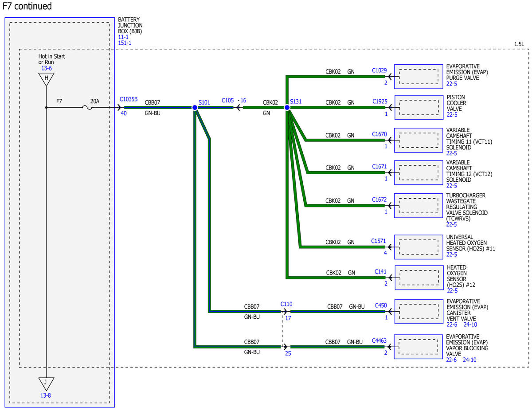
Task: Click the HO2S #12 sensor component box
Action: pos(418,278)
